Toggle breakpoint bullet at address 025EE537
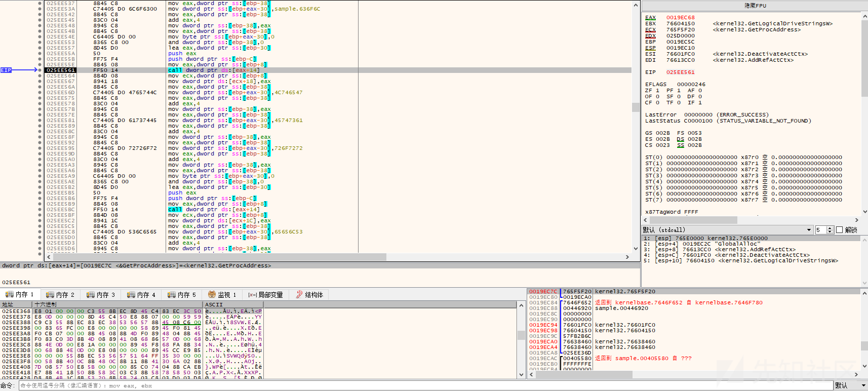This screenshot has width=868, height=391. 40,4
